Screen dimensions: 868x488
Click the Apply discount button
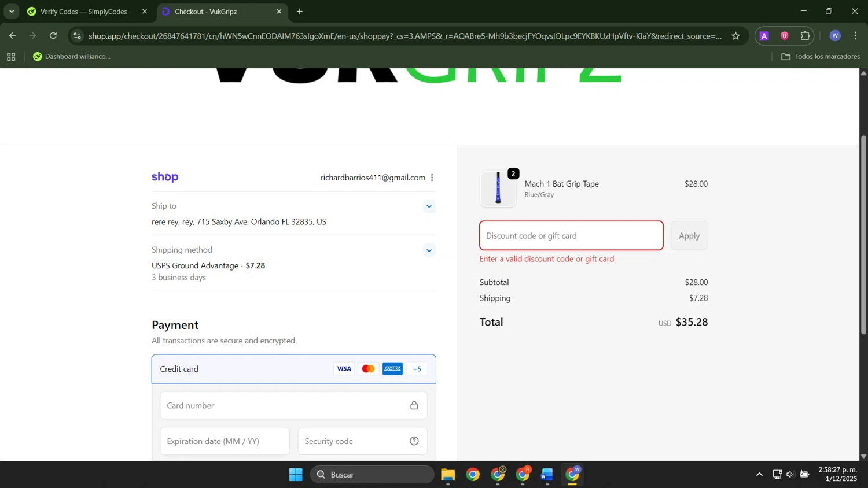pos(689,235)
